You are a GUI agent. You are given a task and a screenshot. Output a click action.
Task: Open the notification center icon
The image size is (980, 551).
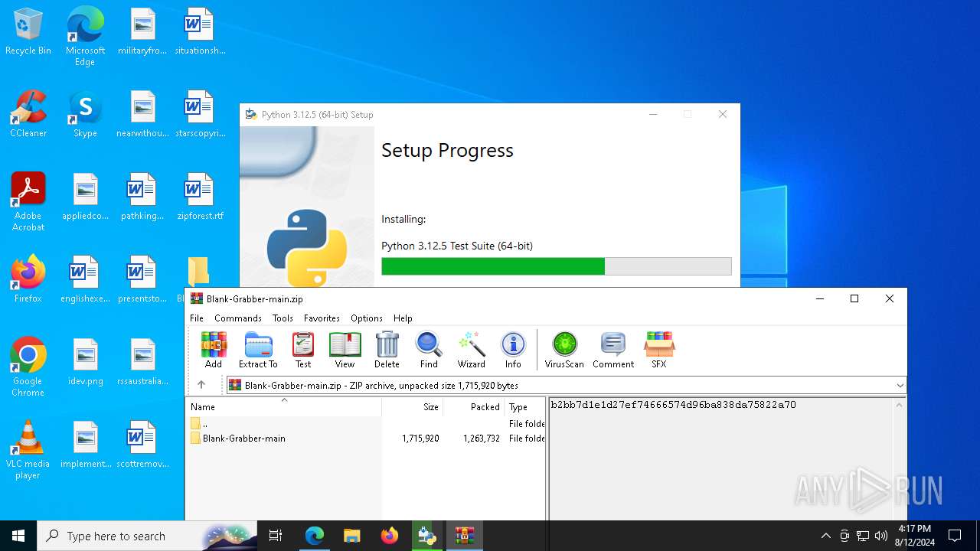tap(955, 536)
